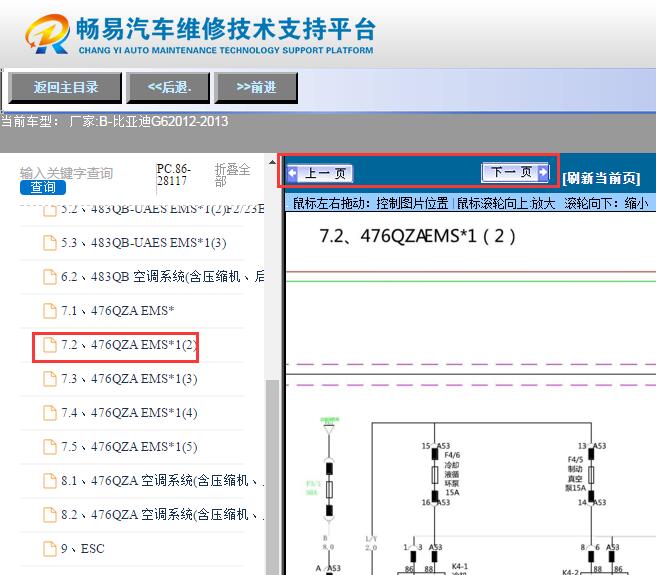Open tree item 7.1、476QZA EMS*
The height and width of the screenshot is (575, 656).
[x=118, y=311]
